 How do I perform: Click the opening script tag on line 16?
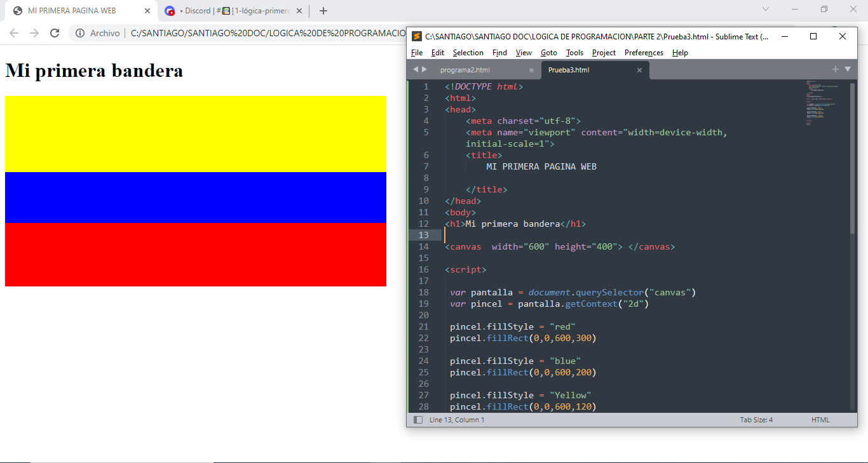click(466, 269)
